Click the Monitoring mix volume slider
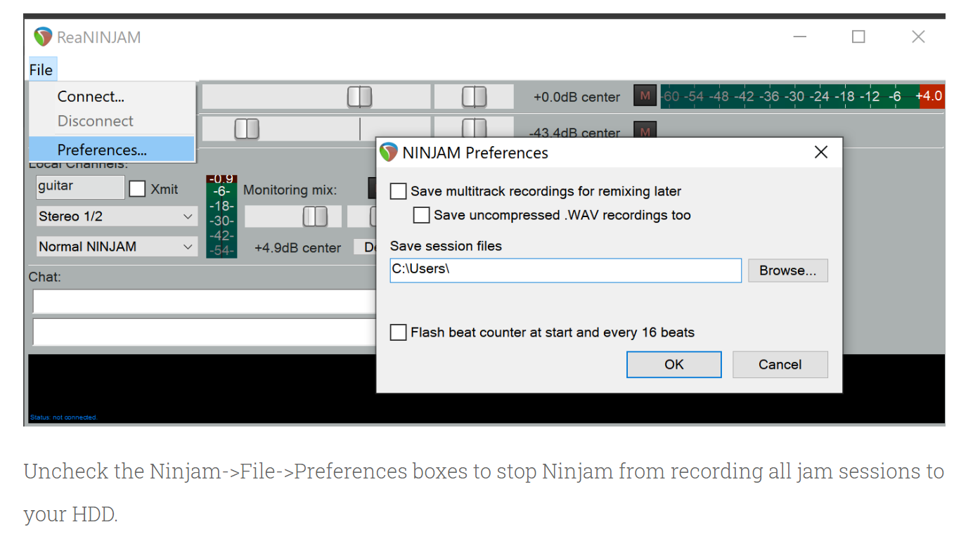This screenshot has width=980, height=534. pyautogui.click(x=314, y=217)
